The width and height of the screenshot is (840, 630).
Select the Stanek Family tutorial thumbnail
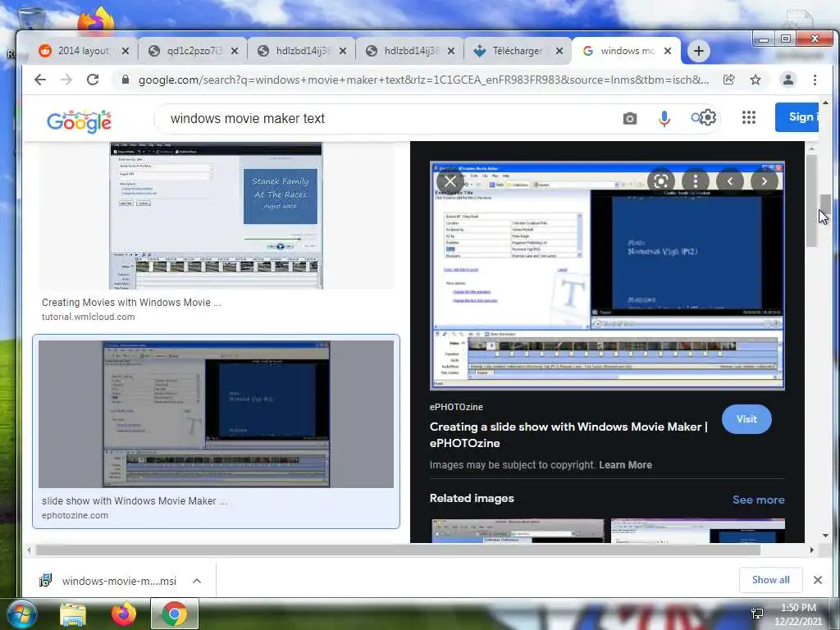[x=216, y=216]
